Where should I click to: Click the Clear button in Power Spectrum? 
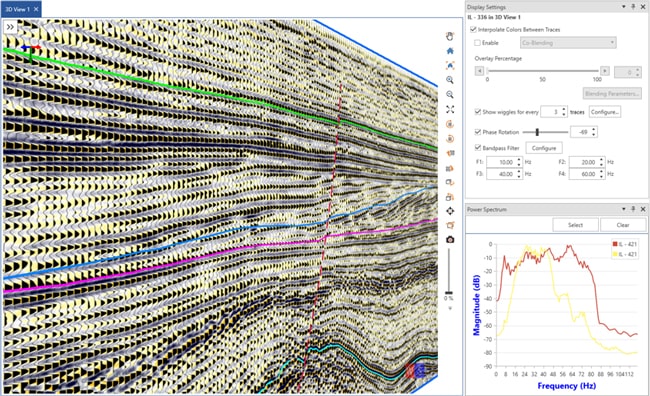pyautogui.click(x=623, y=225)
